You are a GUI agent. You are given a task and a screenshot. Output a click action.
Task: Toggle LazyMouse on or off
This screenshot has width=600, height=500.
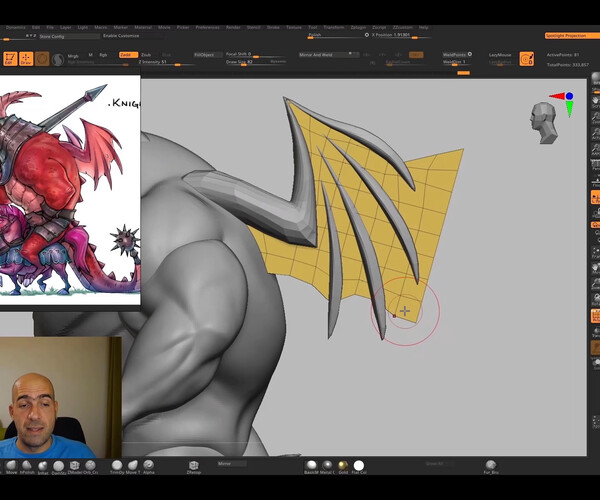click(499, 55)
